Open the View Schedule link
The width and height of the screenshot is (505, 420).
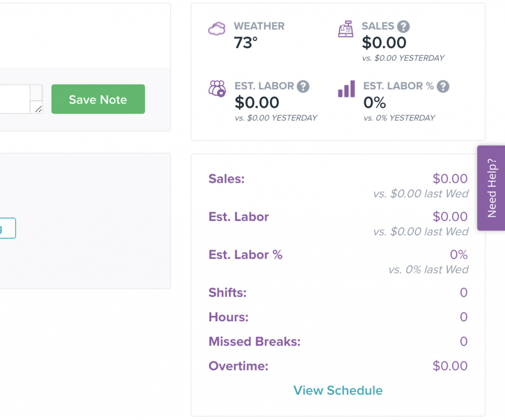pyautogui.click(x=338, y=390)
